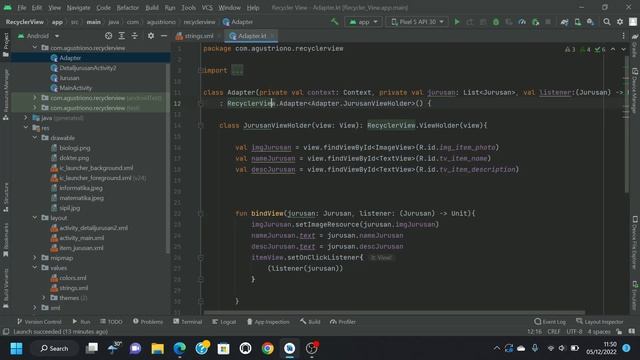Open Pixel 5 API 30 device dropdown

[418, 22]
